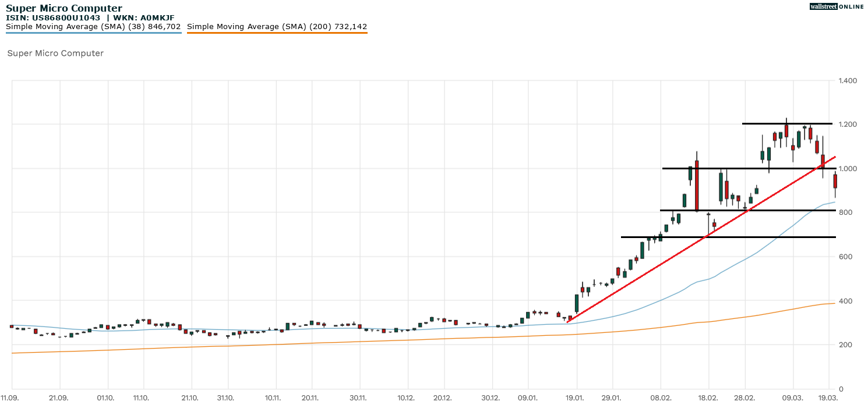The width and height of the screenshot is (868, 401).
Task: Click the gray Super Micro Computer chart subtitle
Action: (55, 53)
